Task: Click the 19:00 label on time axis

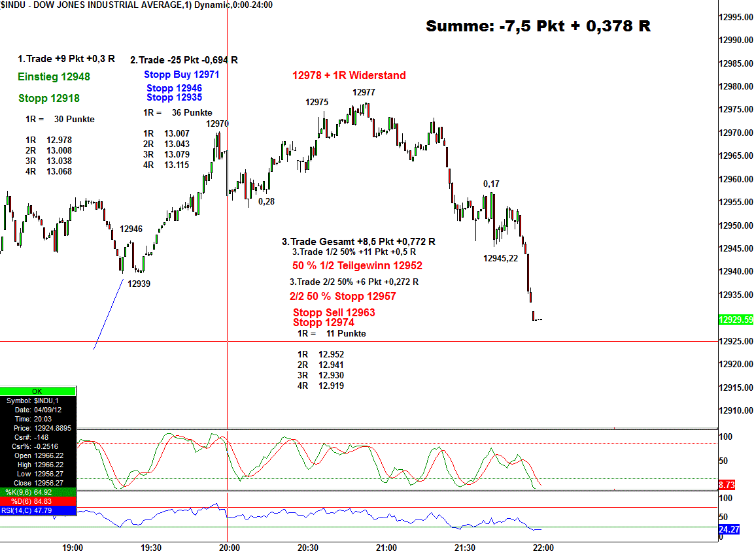Action: [72, 548]
